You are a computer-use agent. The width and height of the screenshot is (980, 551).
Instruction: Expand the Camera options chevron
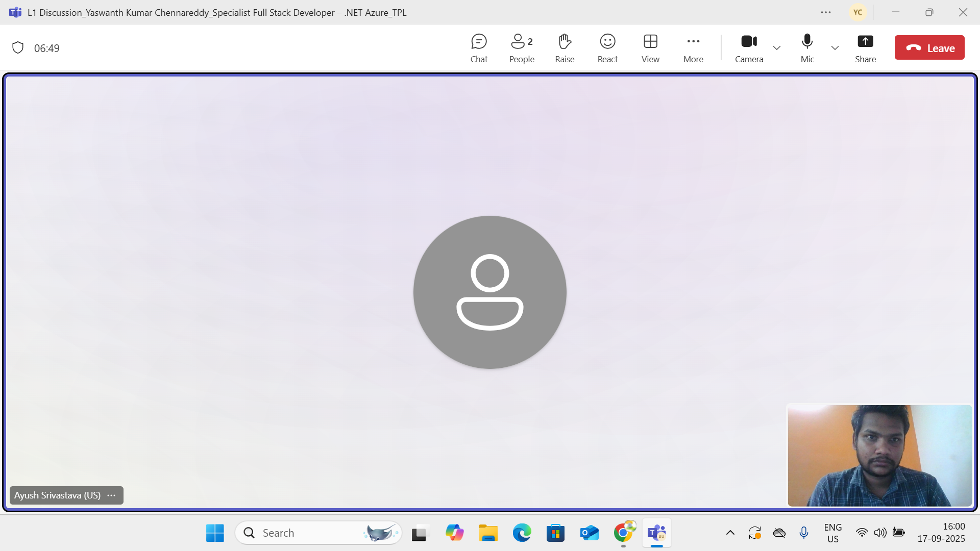777,48
